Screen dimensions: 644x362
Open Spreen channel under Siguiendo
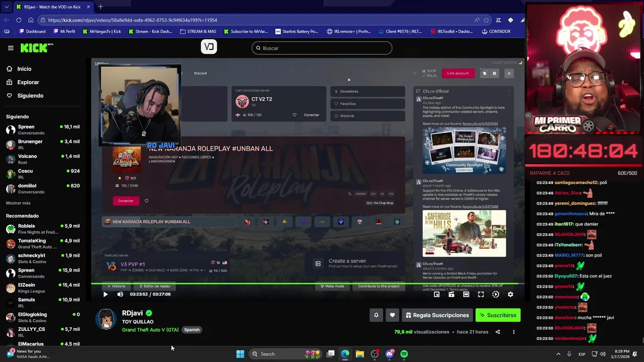click(x=43, y=130)
